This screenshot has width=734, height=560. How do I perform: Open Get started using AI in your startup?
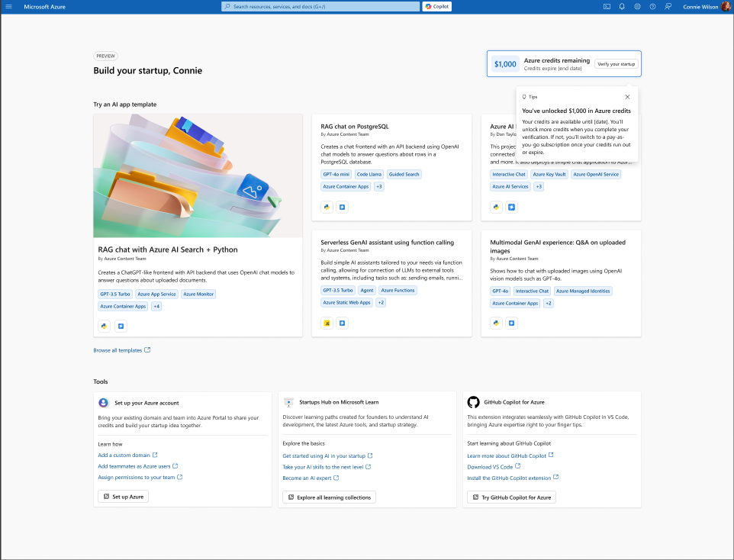[x=327, y=456]
